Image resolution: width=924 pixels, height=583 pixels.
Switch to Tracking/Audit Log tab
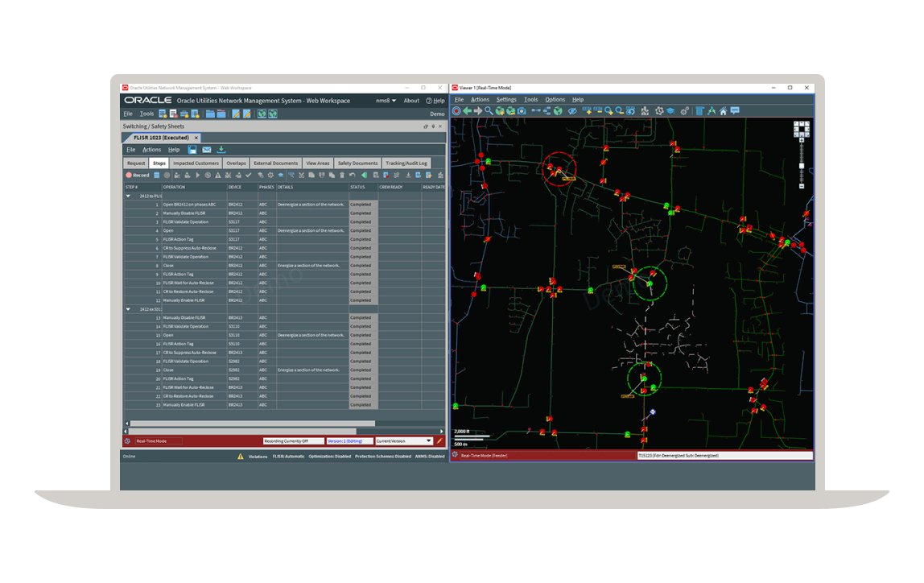(406, 163)
